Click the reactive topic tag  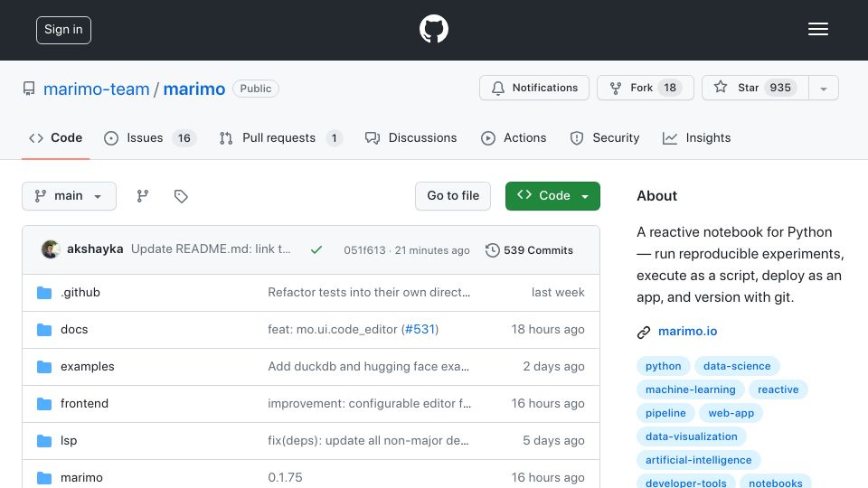(x=778, y=389)
